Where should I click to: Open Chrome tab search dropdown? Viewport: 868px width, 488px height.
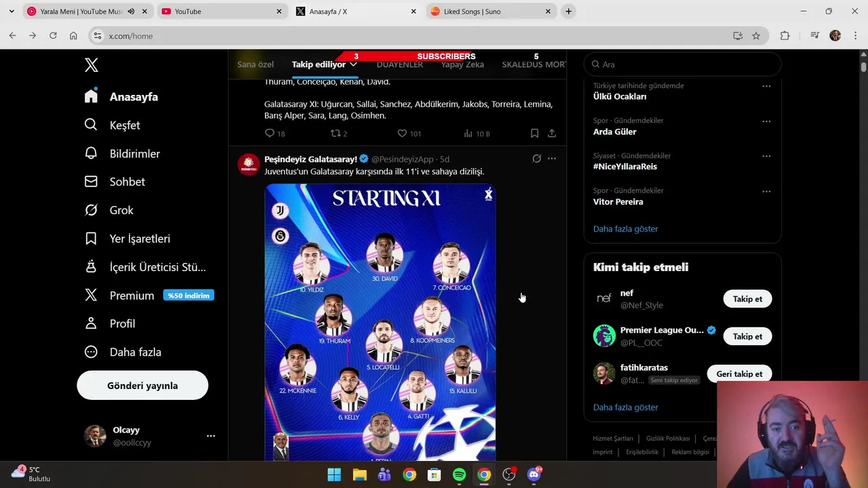click(12, 12)
